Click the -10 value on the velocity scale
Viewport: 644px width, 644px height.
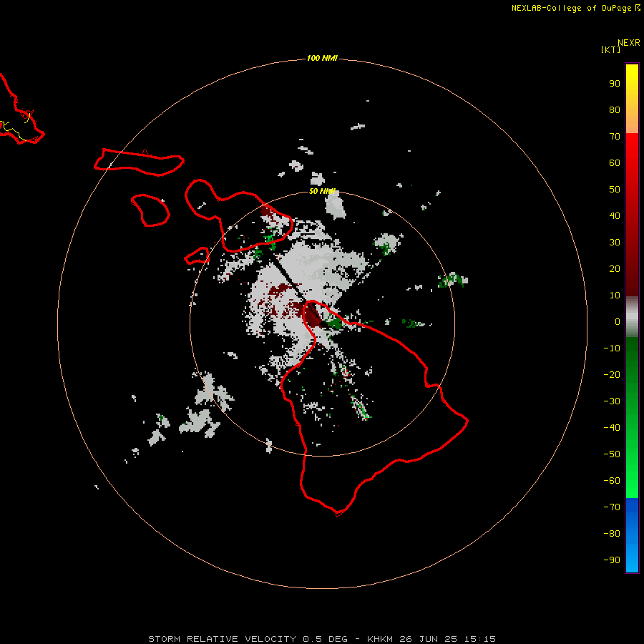pyautogui.click(x=612, y=348)
